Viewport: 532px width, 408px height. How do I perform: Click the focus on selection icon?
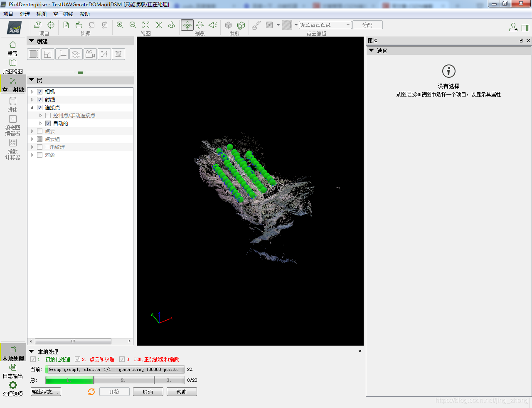click(x=159, y=25)
